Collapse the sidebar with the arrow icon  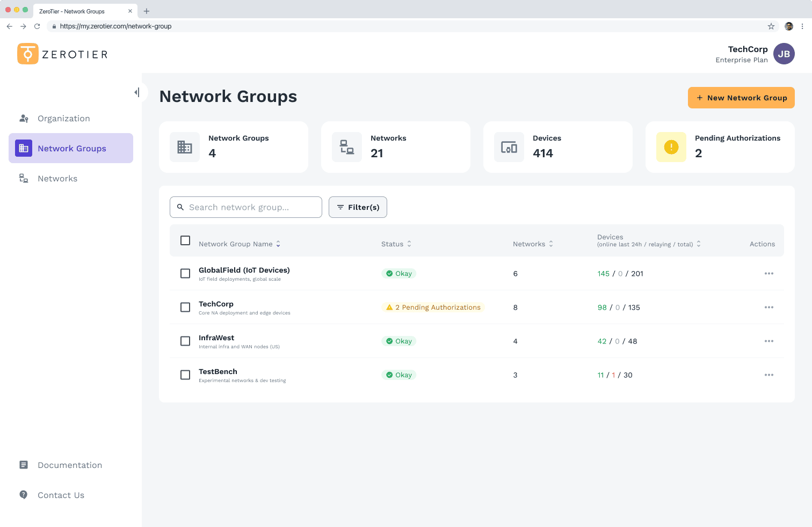(x=137, y=92)
